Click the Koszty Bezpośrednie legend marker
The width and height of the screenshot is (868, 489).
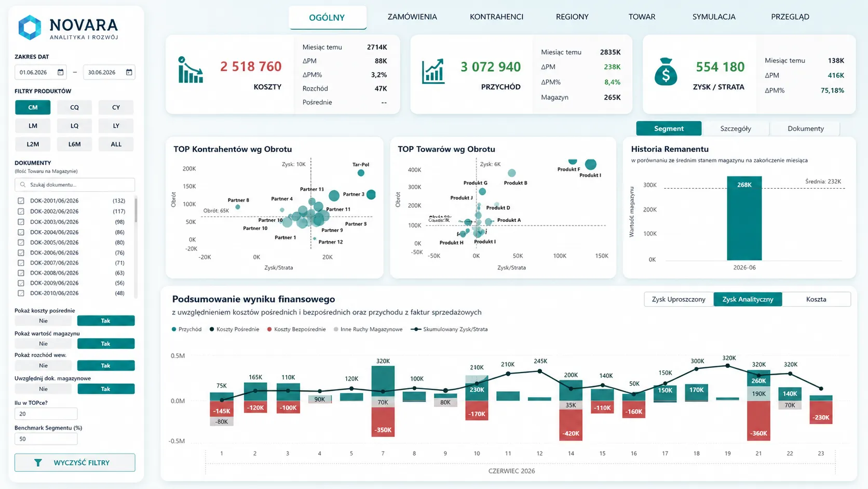point(269,329)
